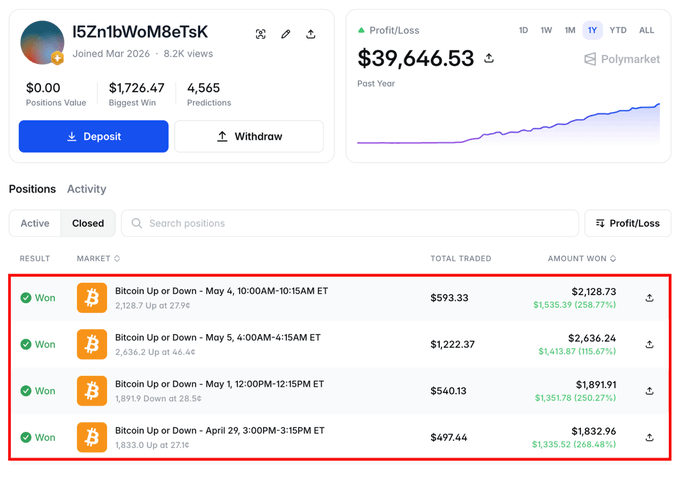Click the '1,891.9 Down at 28.5¢' detail

click(x=158, y=398)
